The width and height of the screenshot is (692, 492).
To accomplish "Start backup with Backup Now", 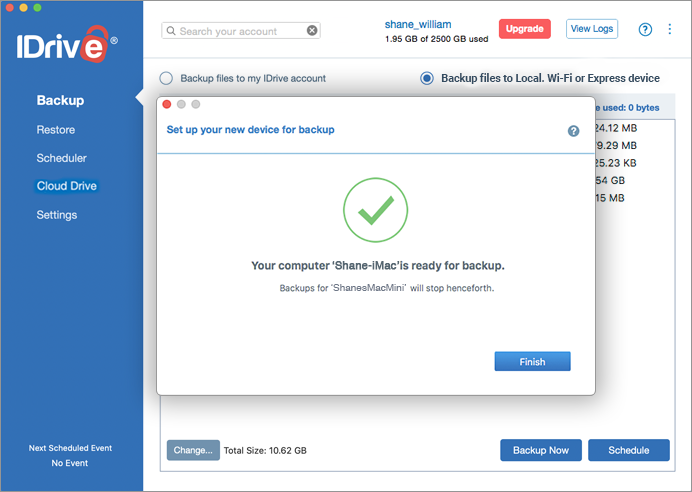I will [x=541, y=450].
